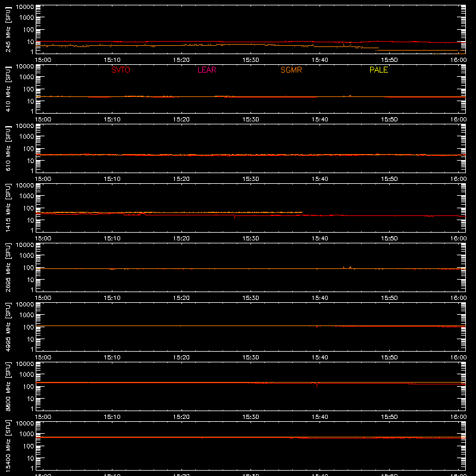Select the 10000 tick label on 8800 MHz axis
The image size is (476, 476).
25,364
